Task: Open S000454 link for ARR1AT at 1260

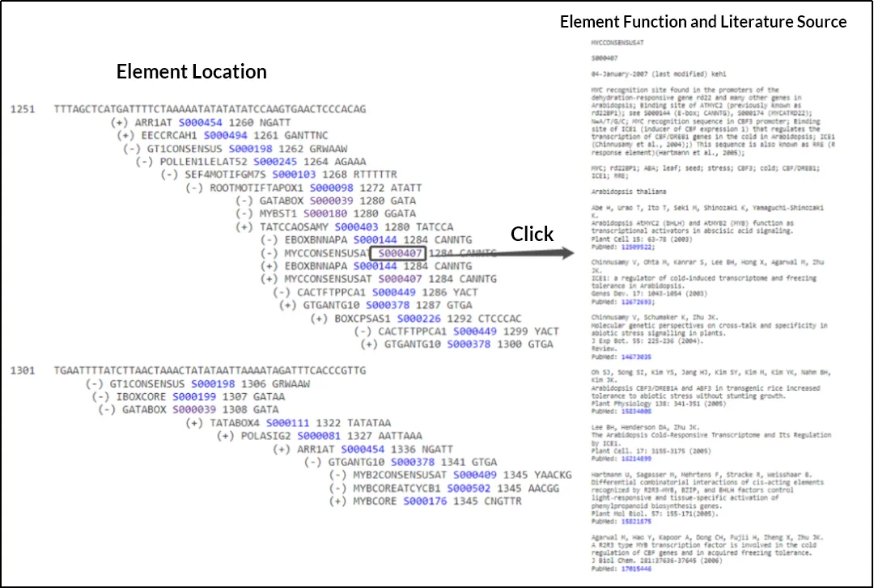Action: pos(200,123)
